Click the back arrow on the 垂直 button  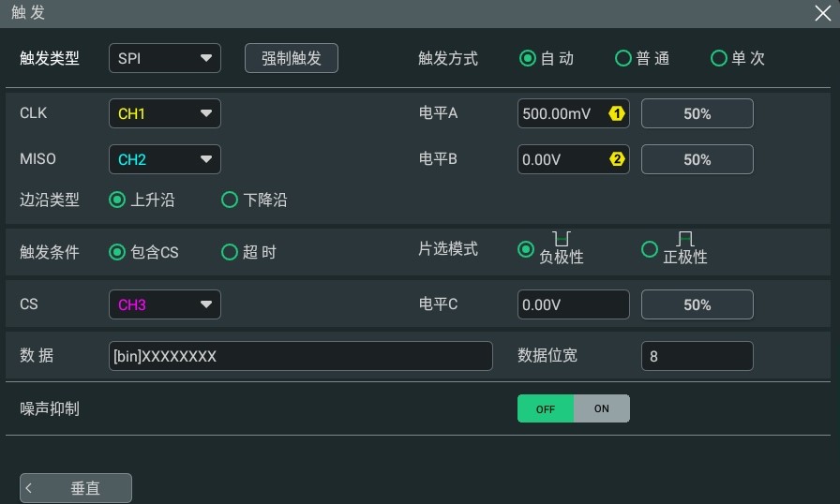29,488
